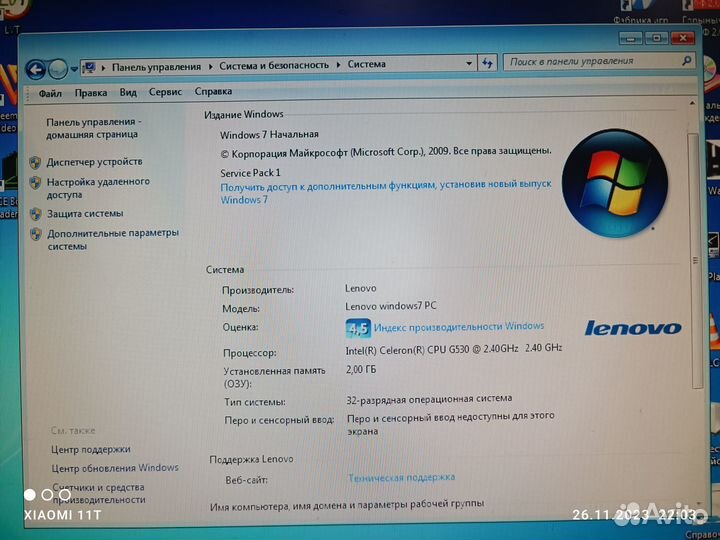Click the magnifier search icon

pos(686,60)
